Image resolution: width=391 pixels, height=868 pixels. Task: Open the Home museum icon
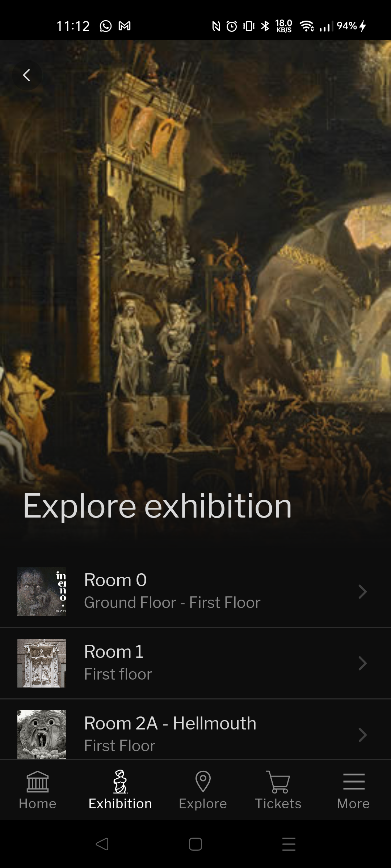(x=38, y=781)
